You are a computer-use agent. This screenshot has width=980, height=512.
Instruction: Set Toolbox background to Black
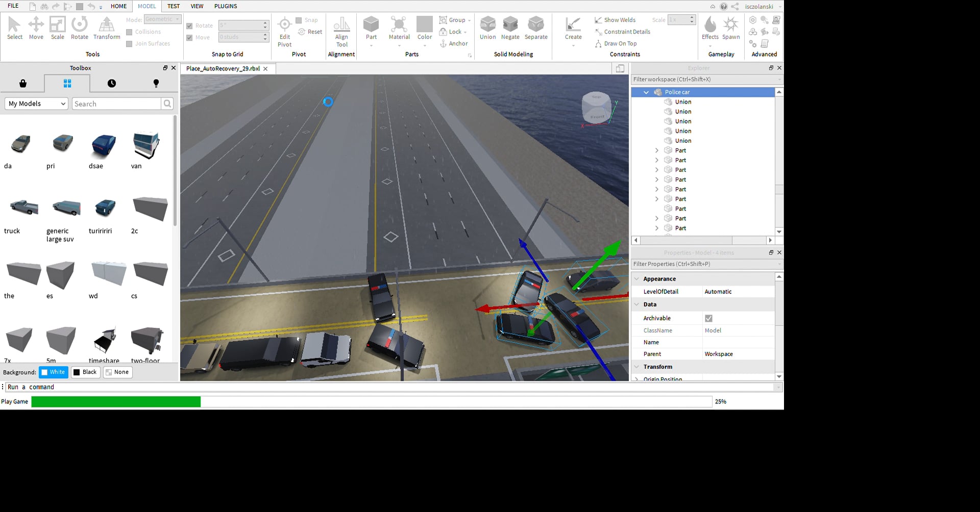coord(85,372)
